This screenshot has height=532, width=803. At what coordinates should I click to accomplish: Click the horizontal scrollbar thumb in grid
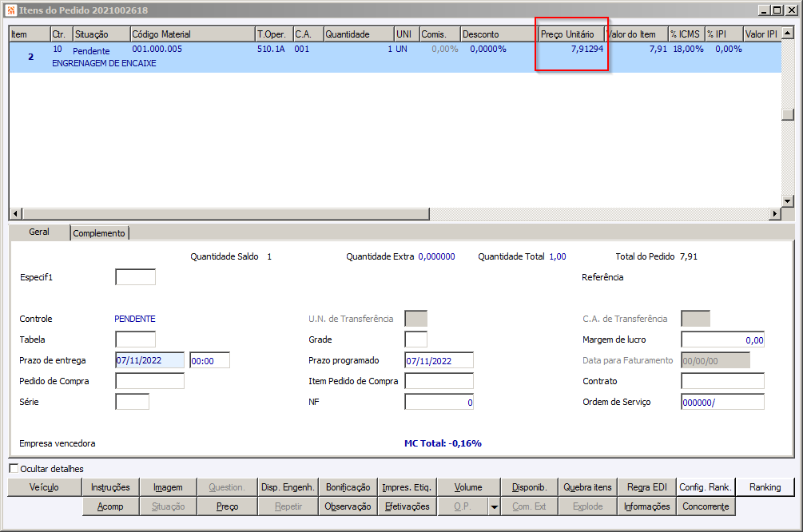click(x=226, y=213)
